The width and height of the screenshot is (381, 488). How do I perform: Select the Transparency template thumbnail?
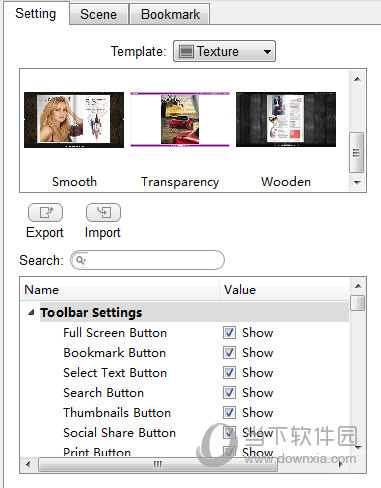pyautogui.click(x=180, y=120)
